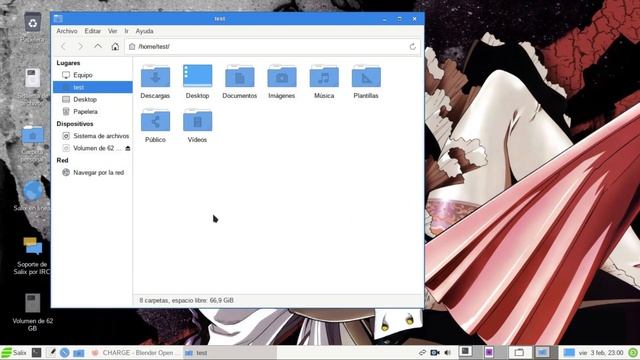The width and height of the screenshot is (640, 360).
Task: Click the test taskbar window button
Action: tap(229, 353)
